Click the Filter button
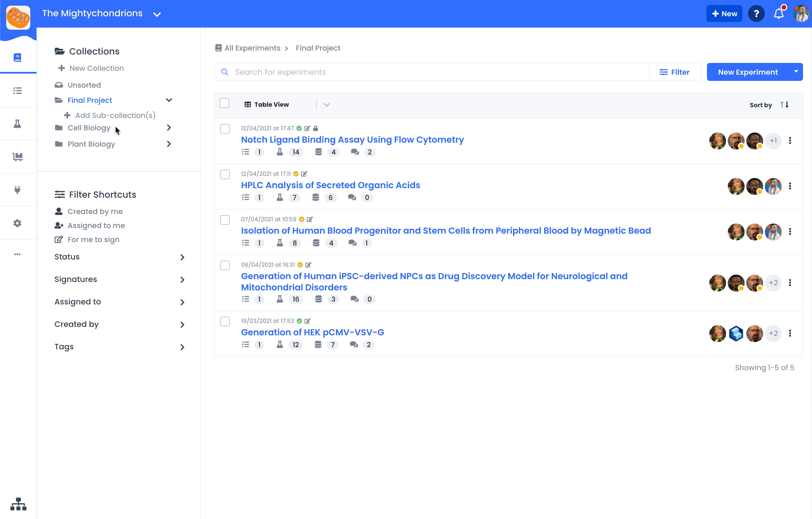 (x=675, y=72)
